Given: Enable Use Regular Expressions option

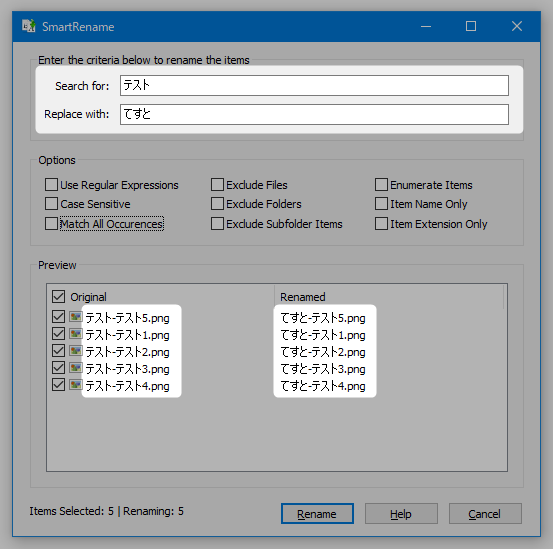Looking at the screenshot, I should coord(51,184).
